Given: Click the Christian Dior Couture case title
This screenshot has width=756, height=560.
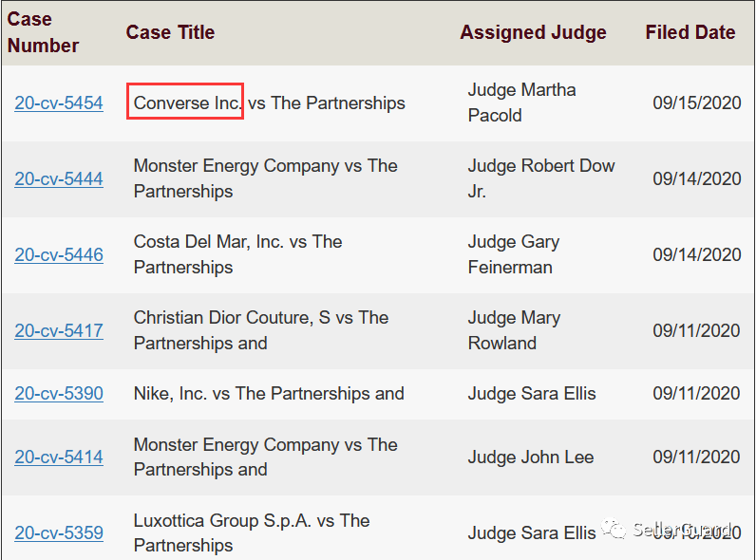Looking at the screenshot, I should pyautogui.click(x=260, y=330).
